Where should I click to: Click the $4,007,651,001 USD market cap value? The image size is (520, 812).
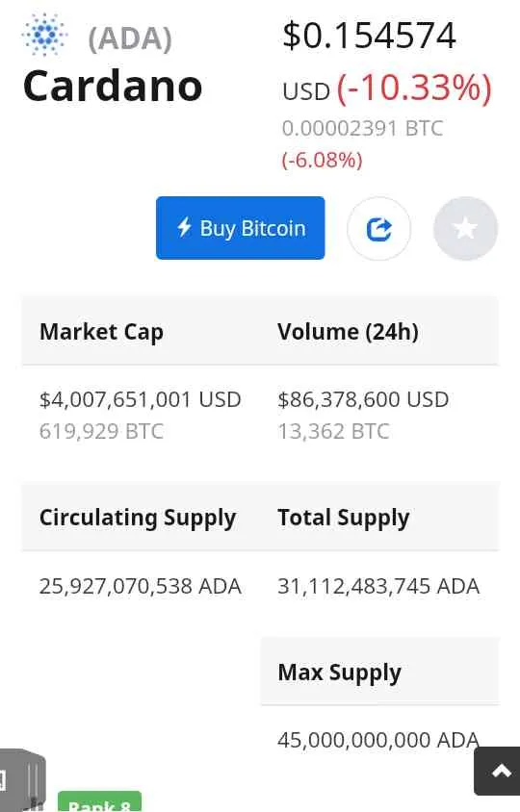140,400
